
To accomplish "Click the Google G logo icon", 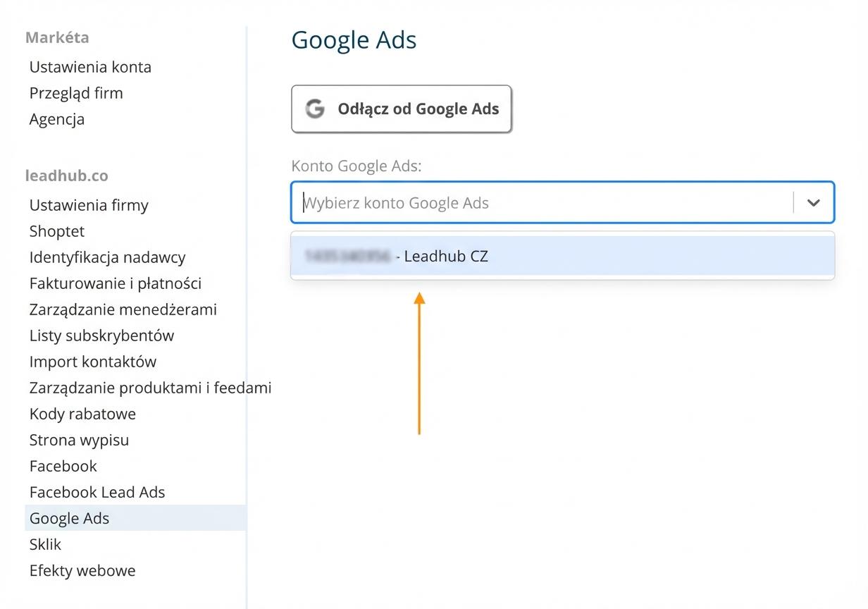I will (315, 109).
